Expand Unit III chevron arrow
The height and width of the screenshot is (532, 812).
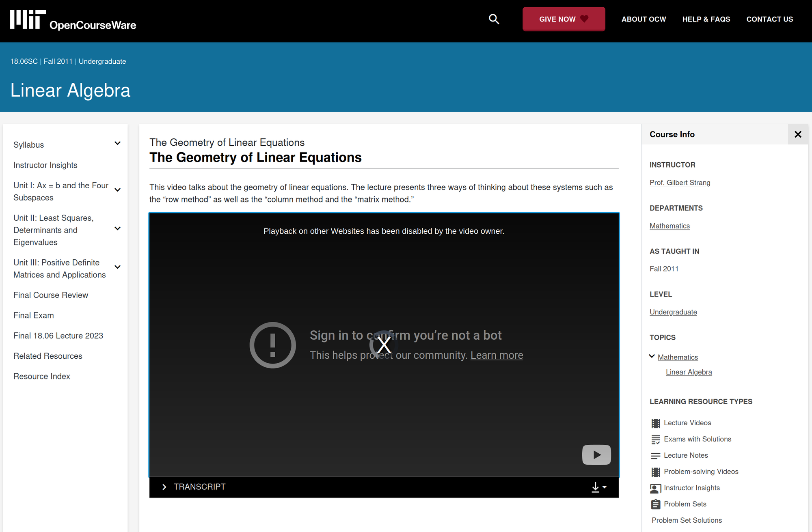(117, 267)
